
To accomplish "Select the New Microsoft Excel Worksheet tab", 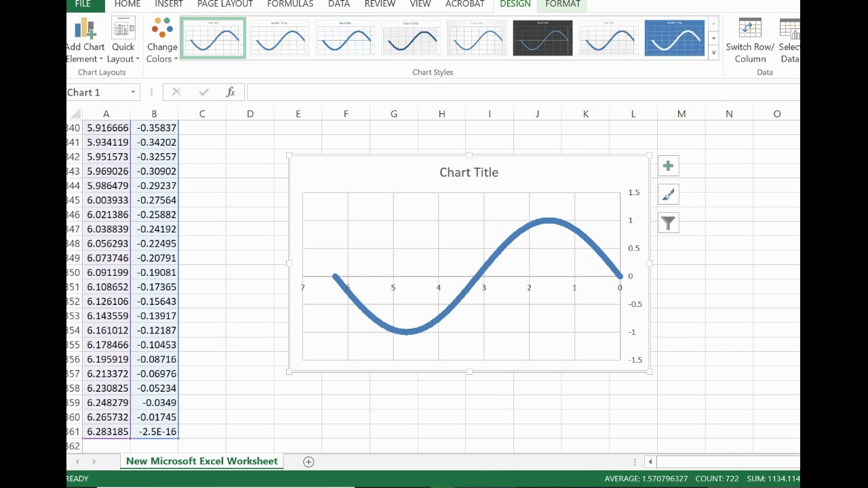I will pyautogui.click(x=201, y=461).
